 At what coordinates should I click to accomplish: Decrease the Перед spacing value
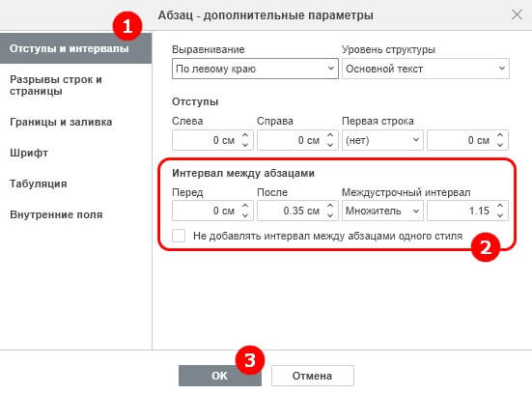pos(245,215)
